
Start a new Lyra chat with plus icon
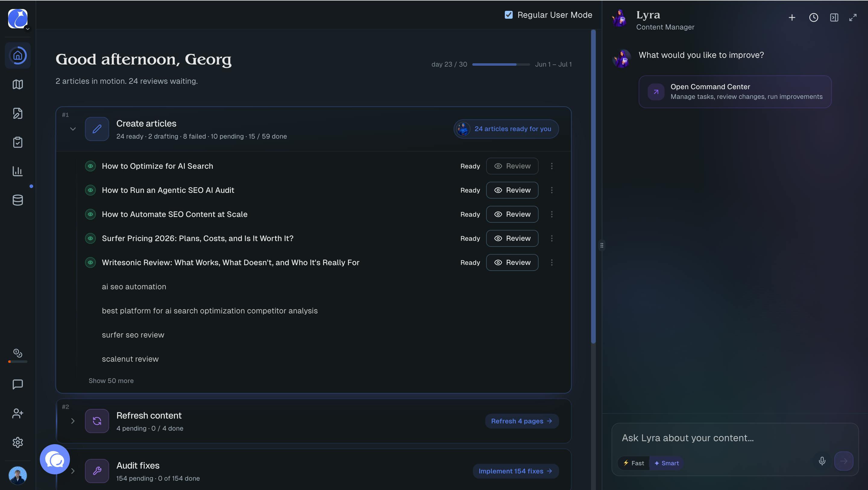[x=792, y=17]
